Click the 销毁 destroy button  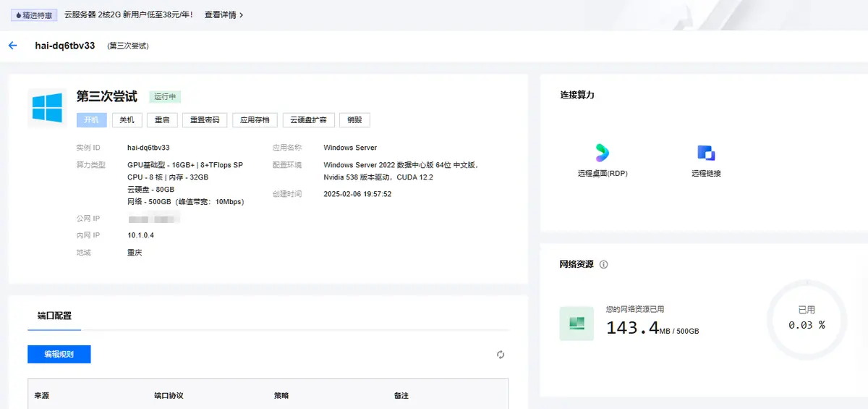[x=354, y=120]
